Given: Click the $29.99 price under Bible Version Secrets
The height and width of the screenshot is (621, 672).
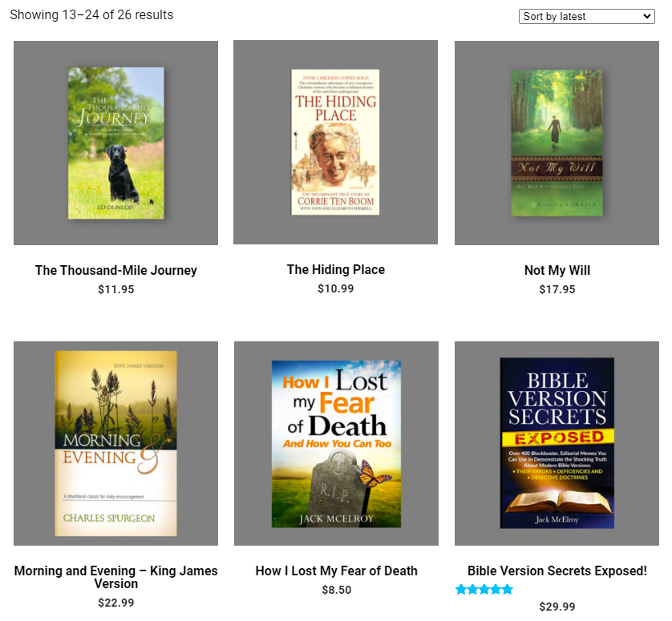Looking at the screenshot, I should 557,607.
